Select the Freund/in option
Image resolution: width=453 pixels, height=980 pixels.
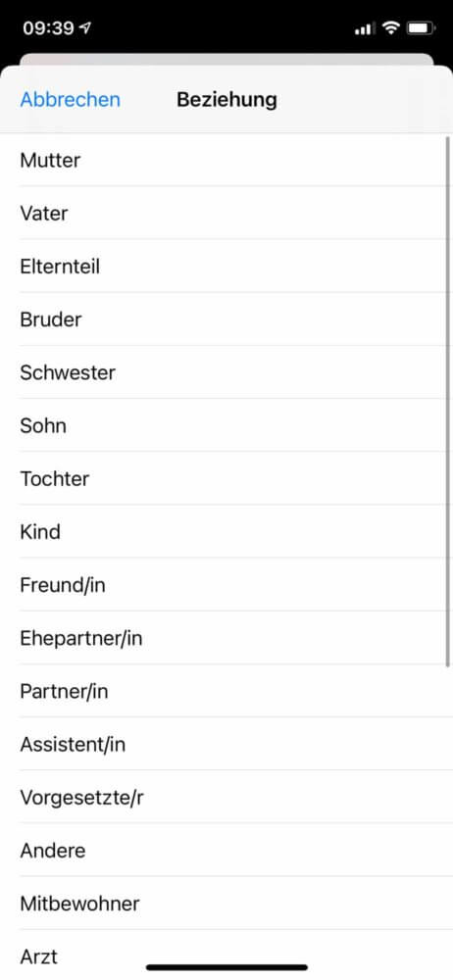(x=226, y=585)
